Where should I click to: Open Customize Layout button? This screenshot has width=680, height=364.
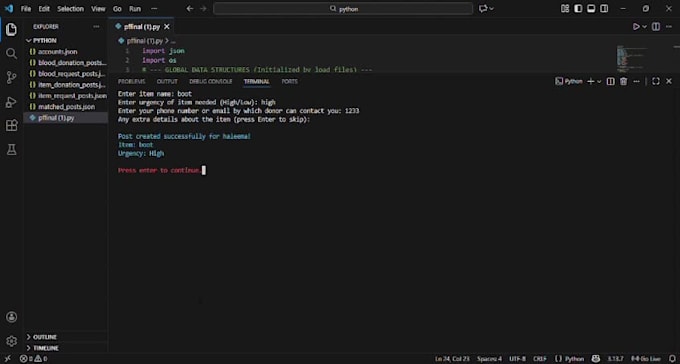pyautogui.click(x=565, y=9)
